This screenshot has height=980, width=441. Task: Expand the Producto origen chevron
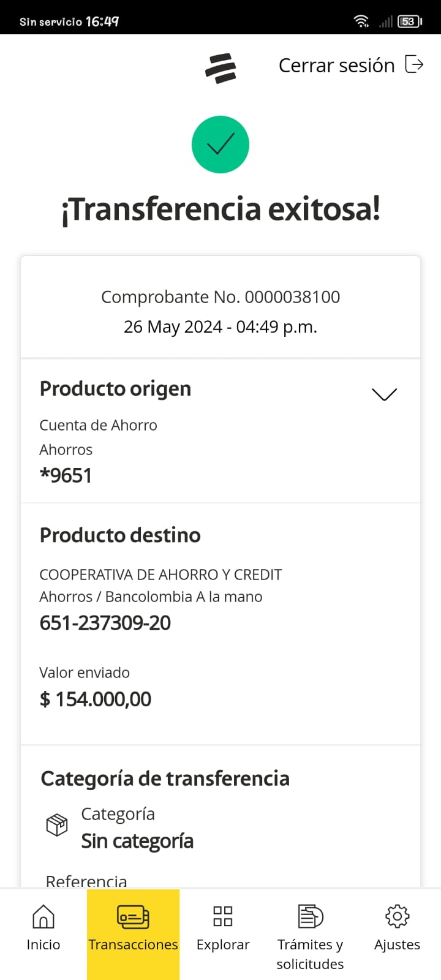pos(384,394)
